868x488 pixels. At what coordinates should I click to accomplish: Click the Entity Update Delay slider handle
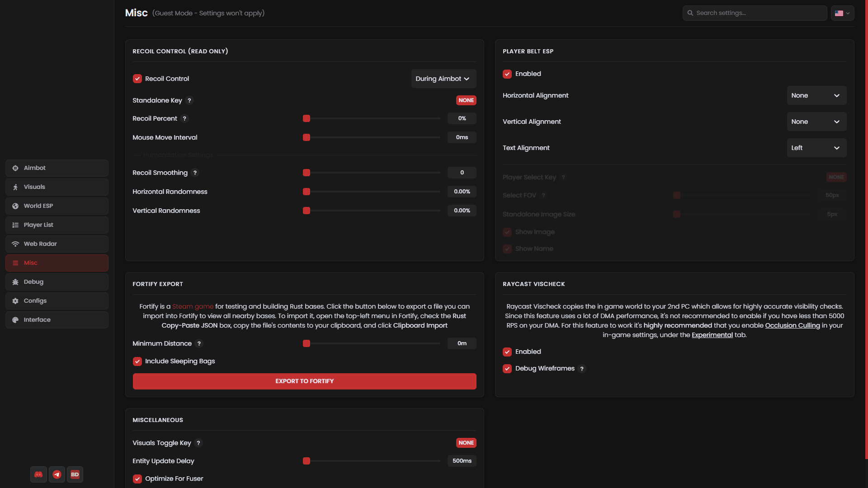[307, 461]
